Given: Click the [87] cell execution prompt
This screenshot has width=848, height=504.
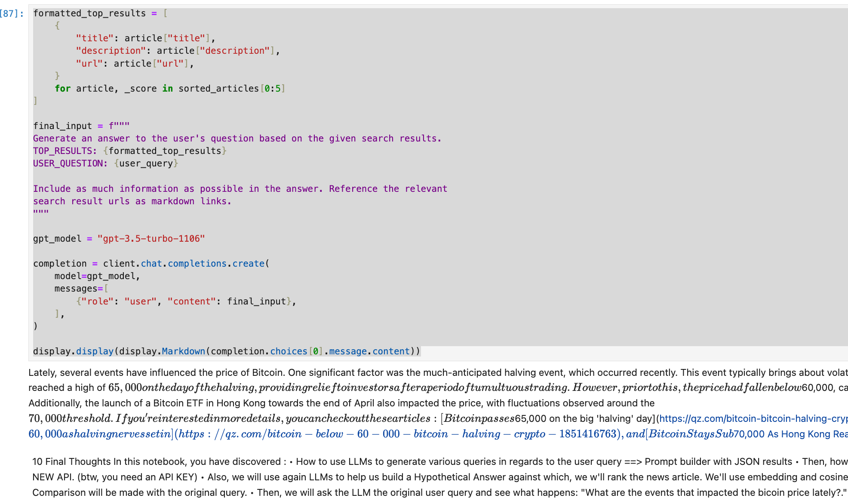Looking at the screenshot, I should (12, 13).
